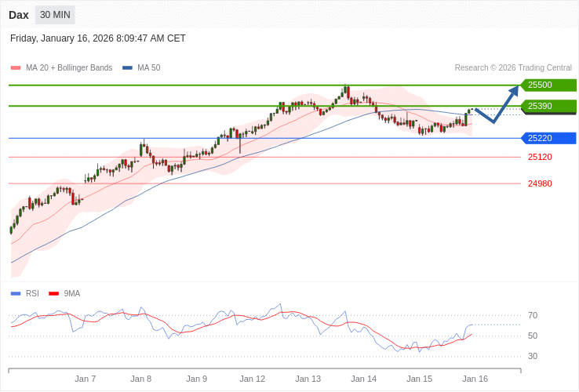The width and height of the screenshot is (579, 392).
Task: Click the MA 20 Bollinger Bands legend swatch
Action: tap(16, 68)
